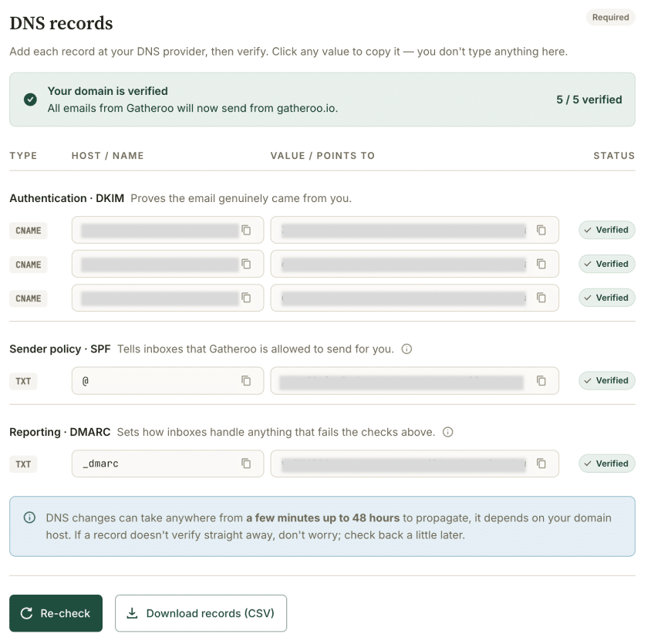Copy the first DKIM CNAME value
The width and height of the screenshot is (651, 644).
click(541, 230)
